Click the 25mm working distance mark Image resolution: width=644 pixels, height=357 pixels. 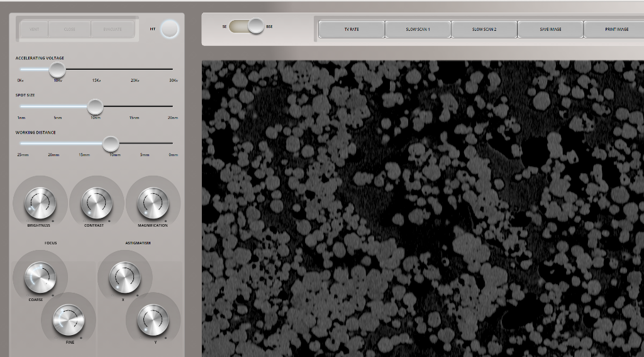23,155
